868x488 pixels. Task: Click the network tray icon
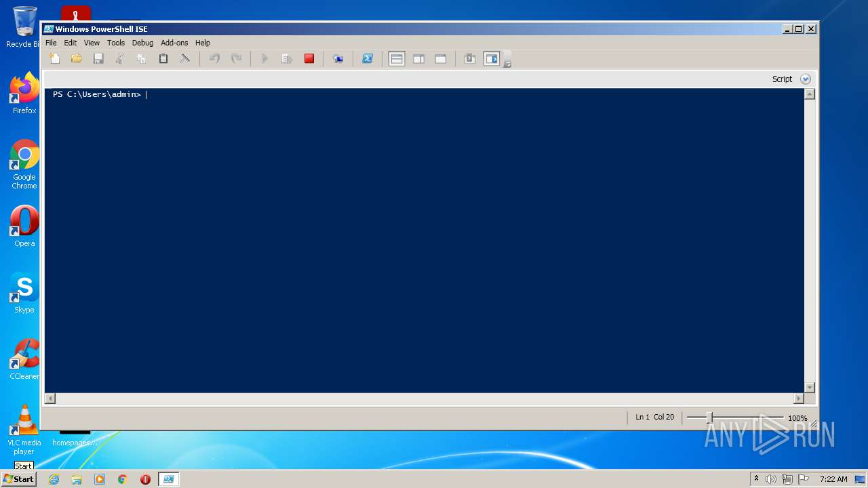(787, 479)
